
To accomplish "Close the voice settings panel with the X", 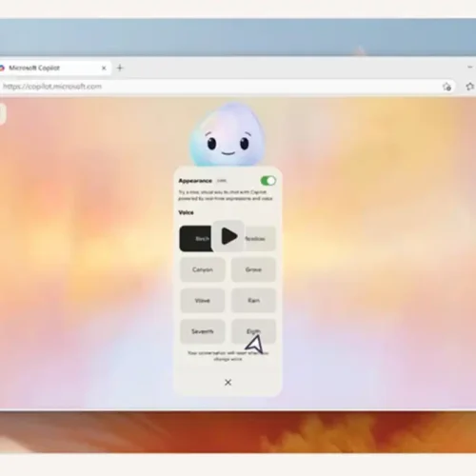I will point(228,383).
